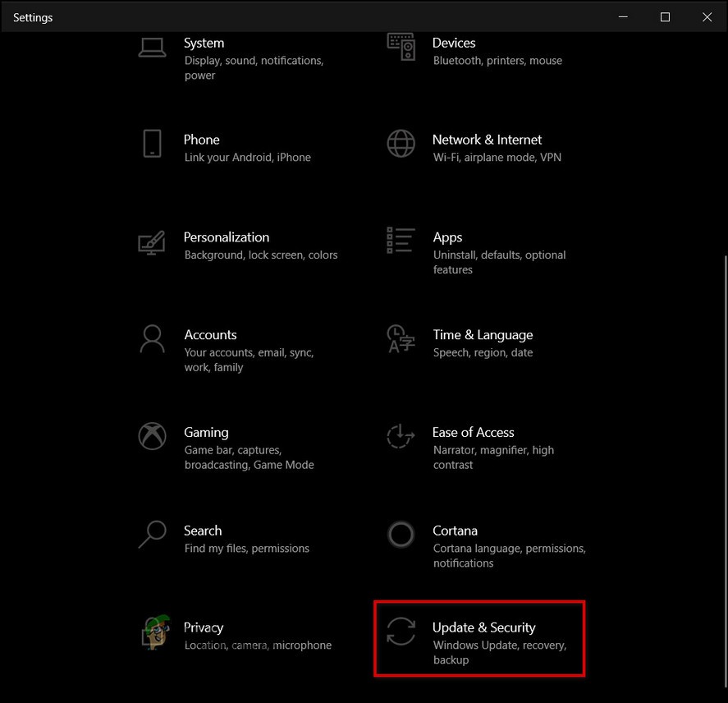Click the Accounts person icon

point(153,338)
